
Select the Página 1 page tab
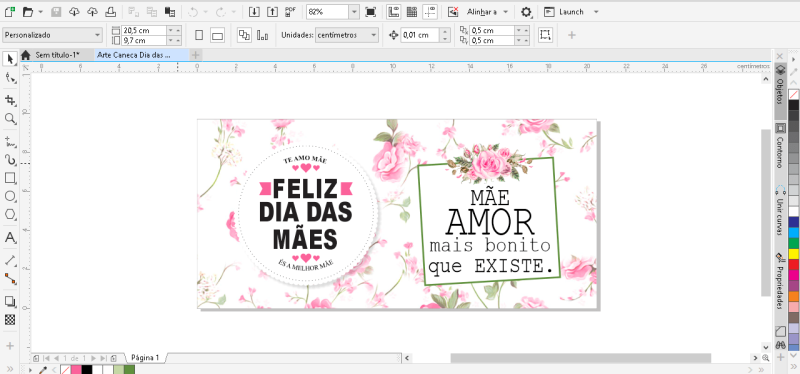[145, 358]
